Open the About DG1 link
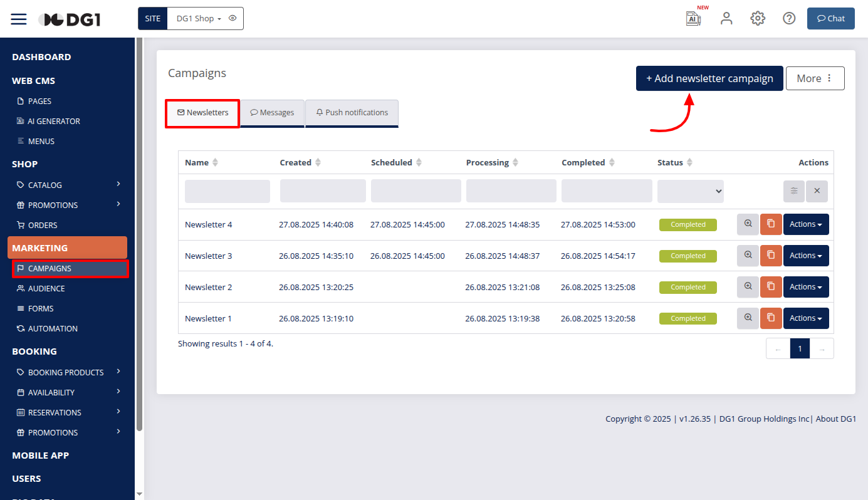The height and width of the screenshot is (500, 868). click(x=835, y=419)
